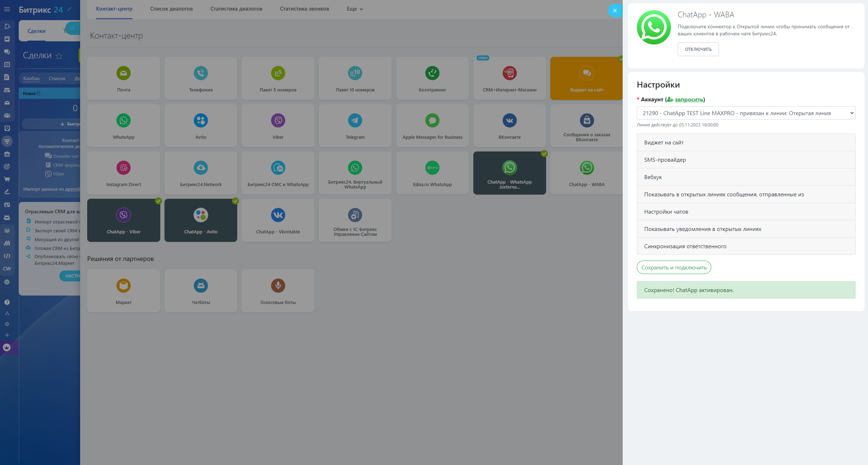Open the Avito connector tile
The width and height of the screenshot is (868, 465).
200,126
